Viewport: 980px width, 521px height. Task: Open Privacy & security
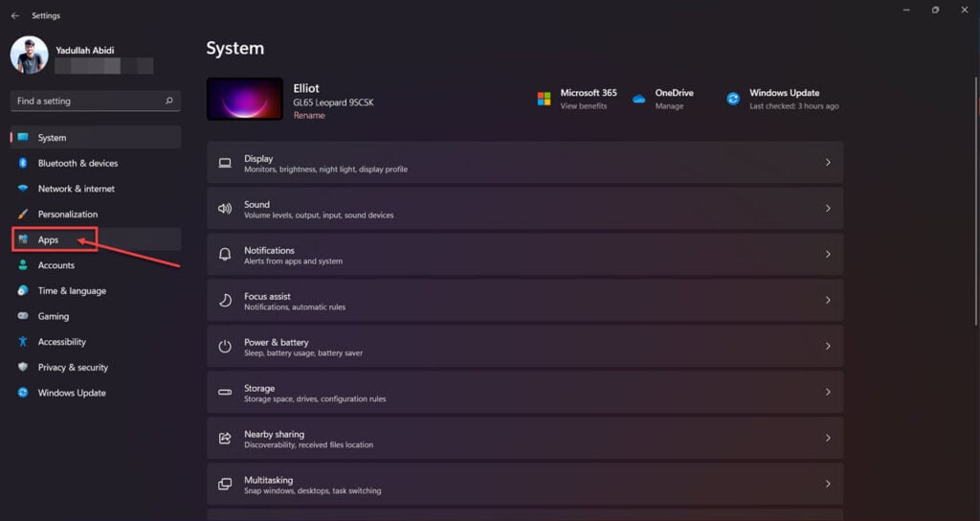coord(96,367)
